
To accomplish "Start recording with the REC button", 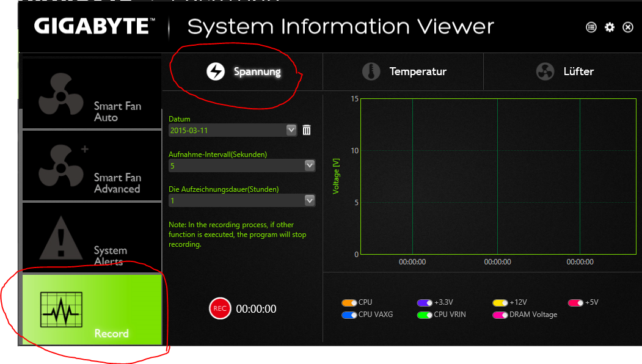I will point(220,308).
